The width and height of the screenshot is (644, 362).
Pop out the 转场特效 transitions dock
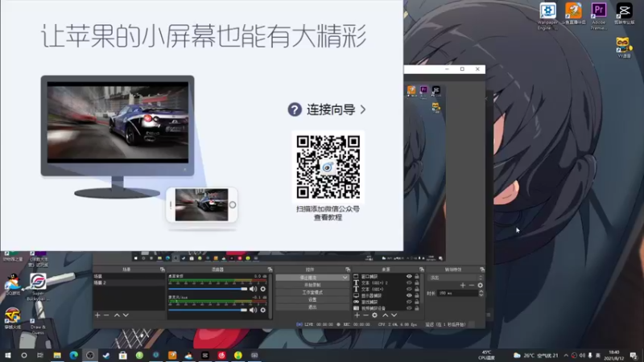point(481,269)
